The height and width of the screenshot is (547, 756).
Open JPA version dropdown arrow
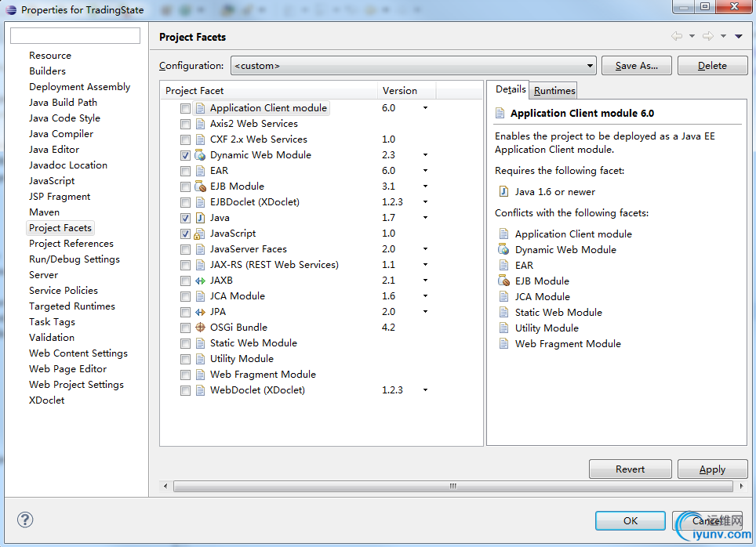point(425,312)
